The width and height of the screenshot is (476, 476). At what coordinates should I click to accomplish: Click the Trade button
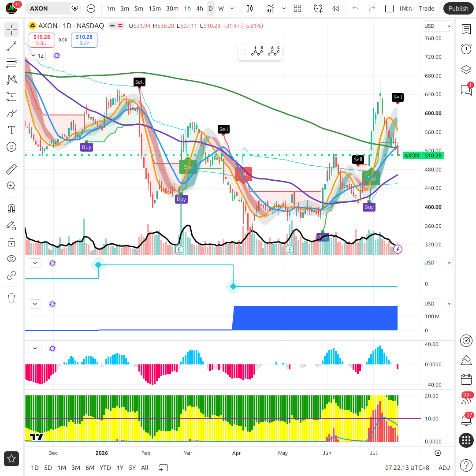pos(426,8)
